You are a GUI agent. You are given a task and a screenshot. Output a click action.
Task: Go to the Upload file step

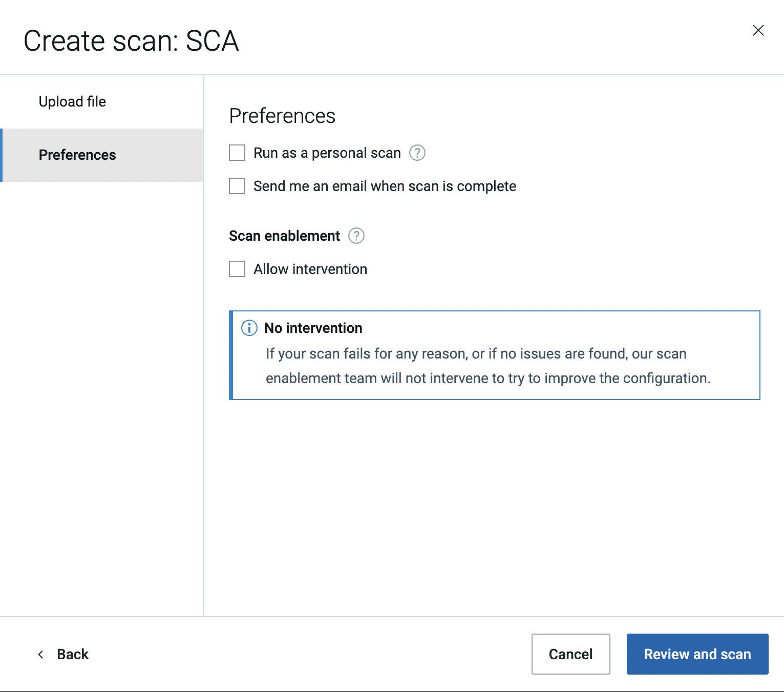coord(102,102)
